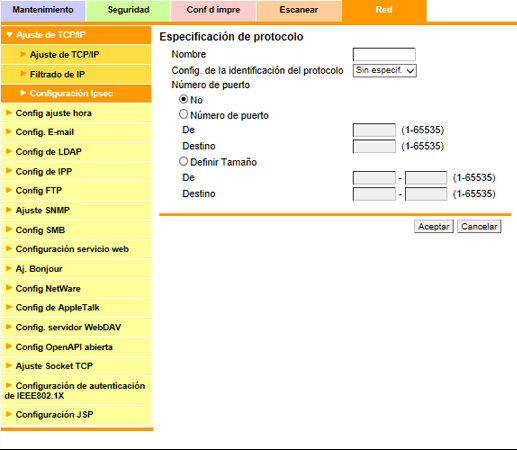Click the Config ajuste hora arrow icon
This screenshot has width=517, height=450.
pos(9,113)
